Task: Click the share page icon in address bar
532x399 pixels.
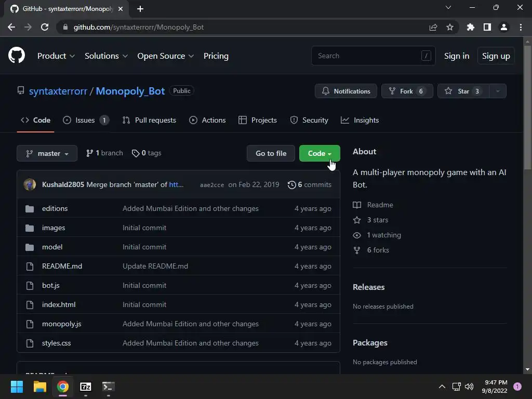Action: point(433,27)
